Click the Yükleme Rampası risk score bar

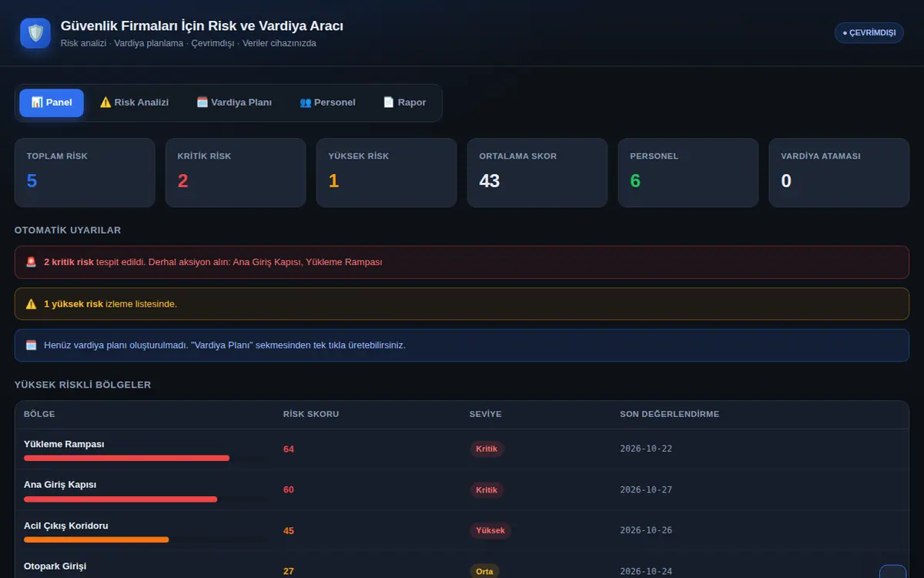coord(145,458)
